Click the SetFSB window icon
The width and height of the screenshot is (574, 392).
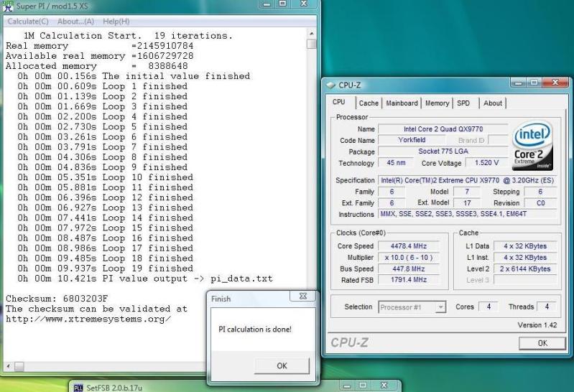click(79, 386)
